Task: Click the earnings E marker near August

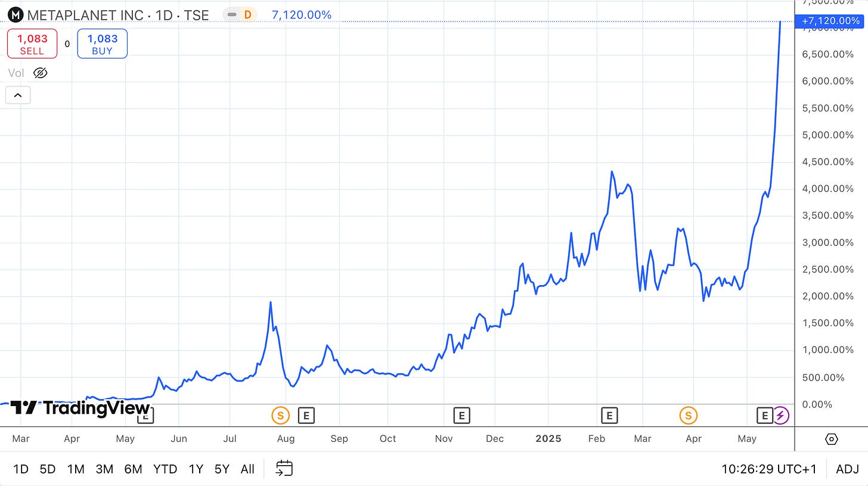Action: [x=306, y=415]
